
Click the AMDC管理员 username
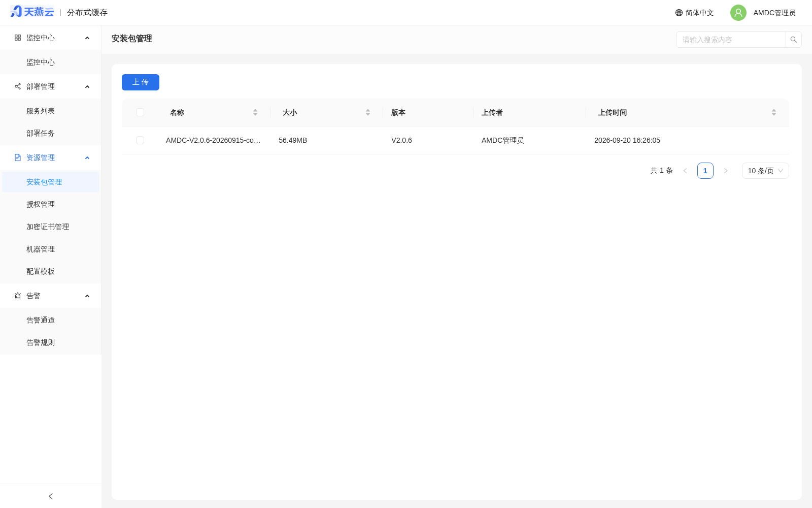(774, 13)
